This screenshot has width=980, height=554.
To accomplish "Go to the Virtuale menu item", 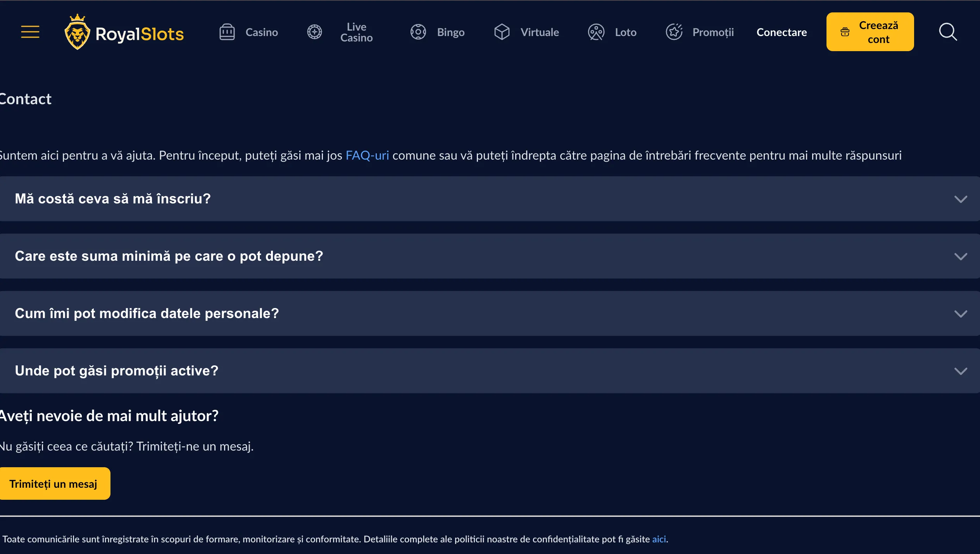I will pos(540,32).
